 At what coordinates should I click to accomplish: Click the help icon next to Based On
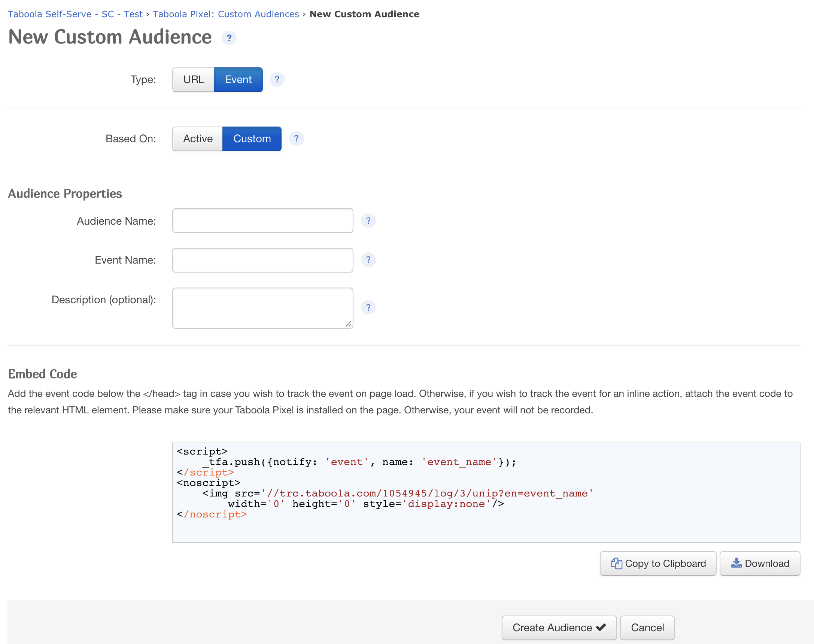296,139
